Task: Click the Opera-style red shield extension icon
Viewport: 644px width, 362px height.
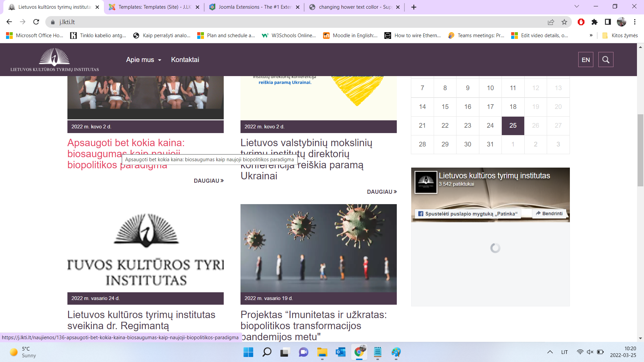Action: pyautogui.click(x=581, y=22)
